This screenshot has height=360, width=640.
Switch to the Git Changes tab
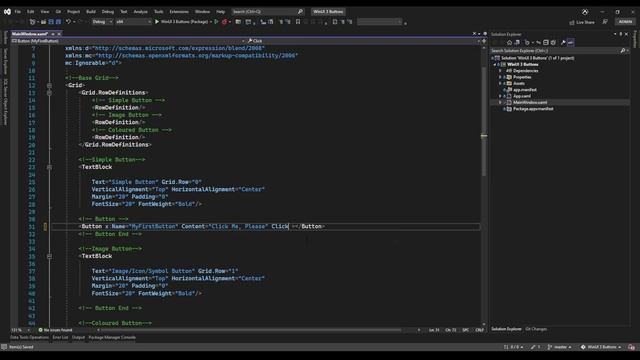pos(536,329)
